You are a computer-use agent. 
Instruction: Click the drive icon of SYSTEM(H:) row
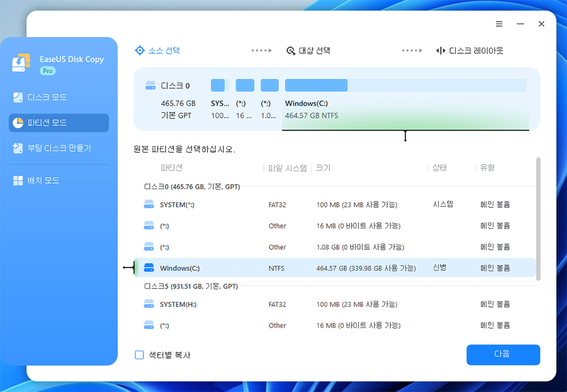pyautogui.click(x=149, y=304)
